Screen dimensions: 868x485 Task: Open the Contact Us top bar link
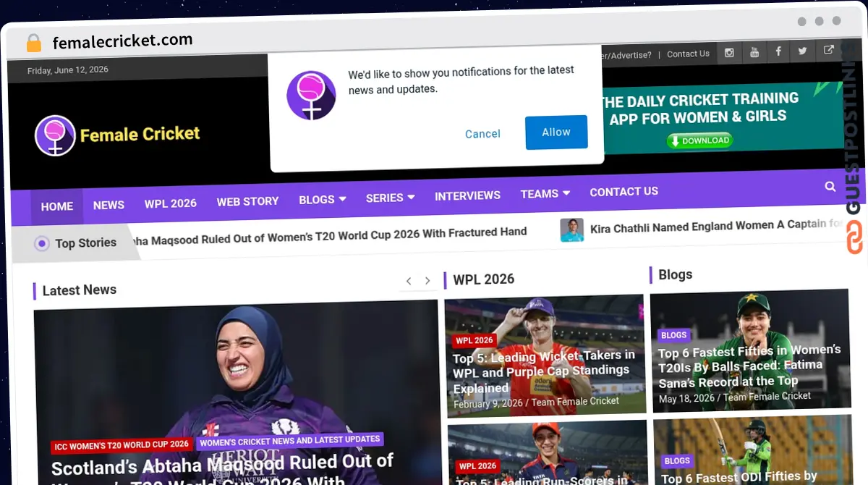click(688, 54)
